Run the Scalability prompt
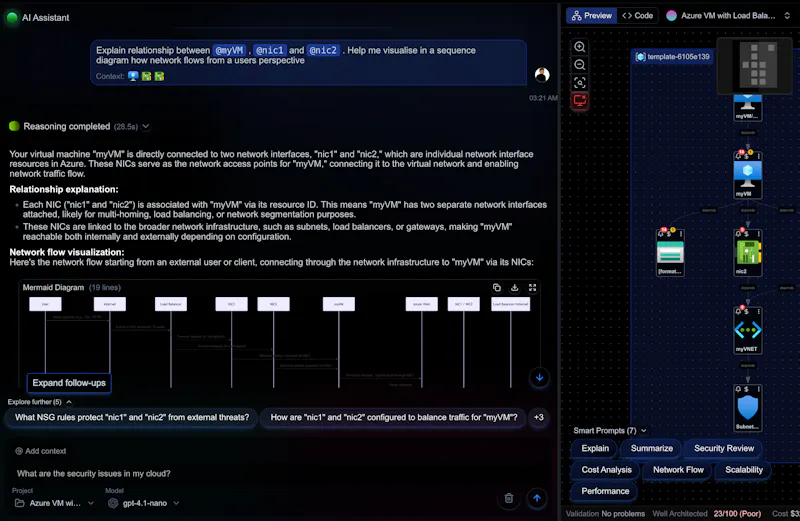Screen dimensions: 800x521 click(x=744, y=470)
